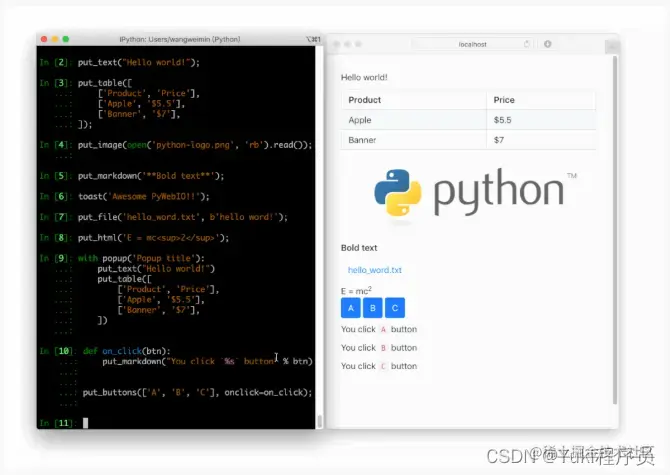The height and width of the screenshot is (475, 670).
Task: Select the Banner table cell
Action: point(414,140)
